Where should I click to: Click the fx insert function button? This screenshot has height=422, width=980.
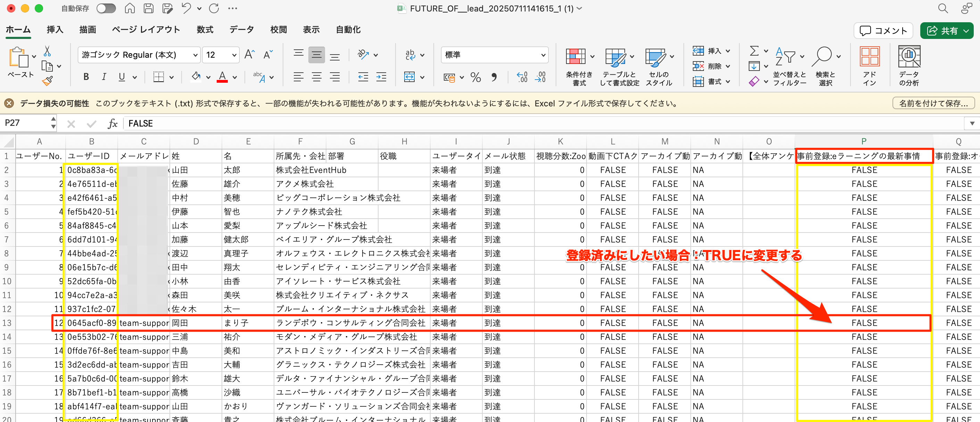tap(112, 123)
